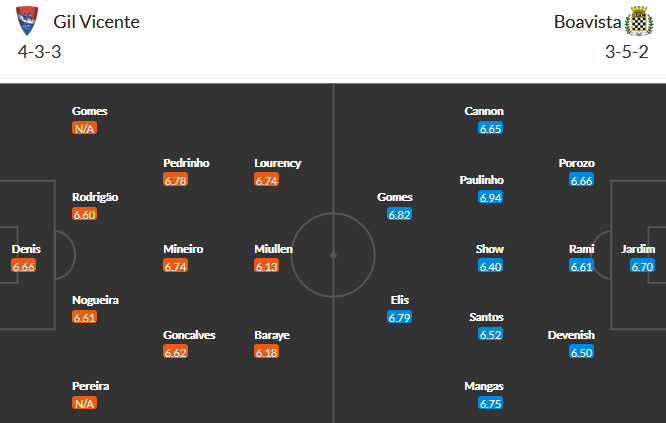Click the Boavista club crest
This screenshot has width=666, height=423.
(x=638, y=21)
